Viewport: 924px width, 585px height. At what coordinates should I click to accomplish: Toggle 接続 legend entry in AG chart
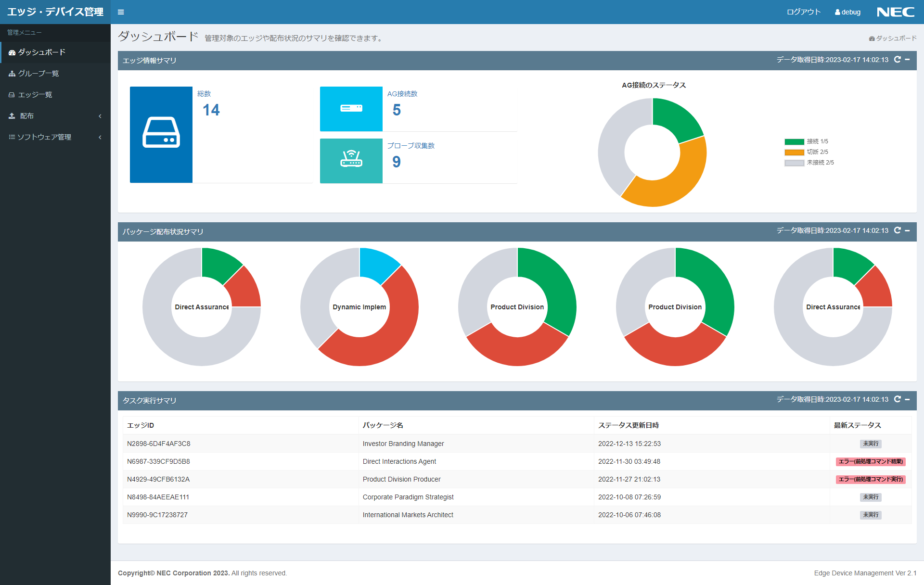pos(807,141)
